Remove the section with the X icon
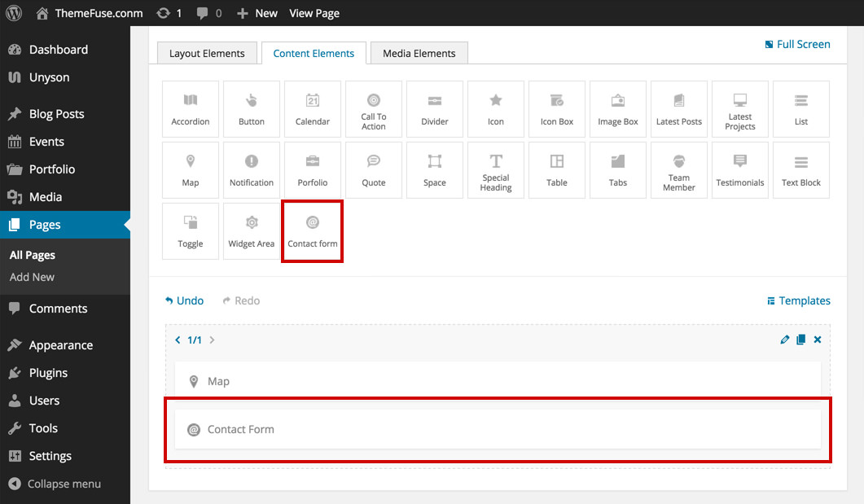Screen dimensions: 864x504 818,340
